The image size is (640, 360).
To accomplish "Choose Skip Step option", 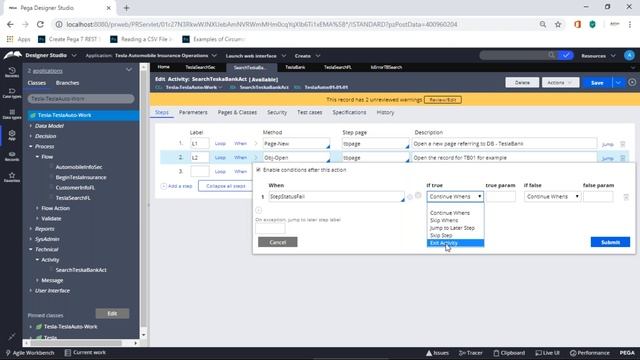I will (x=455, y=236).
